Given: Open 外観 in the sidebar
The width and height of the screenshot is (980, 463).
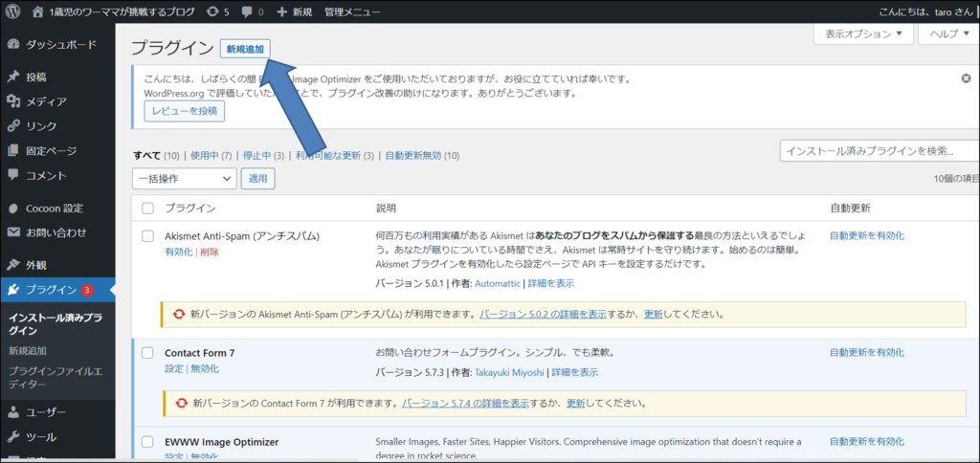Looking at the screenshot, I should tap(35, 265).
